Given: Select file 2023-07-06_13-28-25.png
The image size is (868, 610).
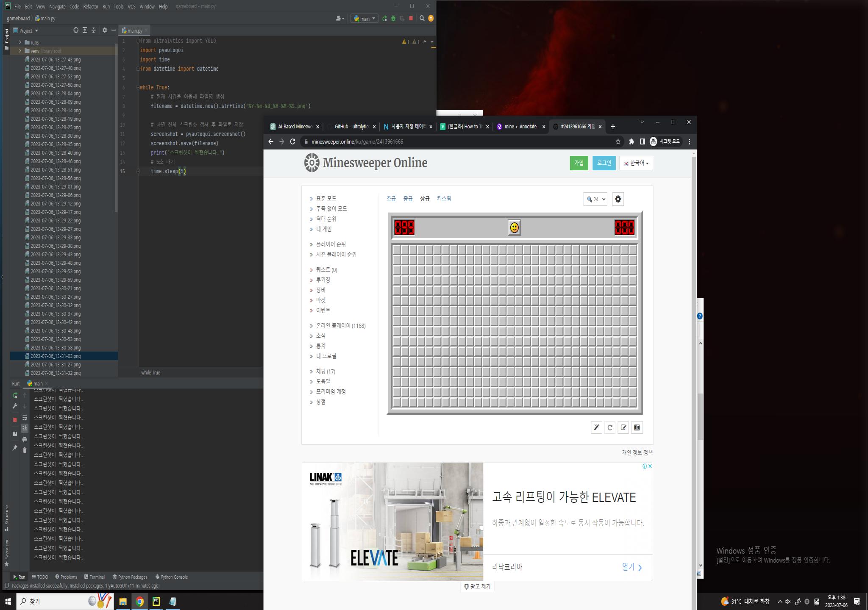Looking at the screenshot, I should (56, 128).
